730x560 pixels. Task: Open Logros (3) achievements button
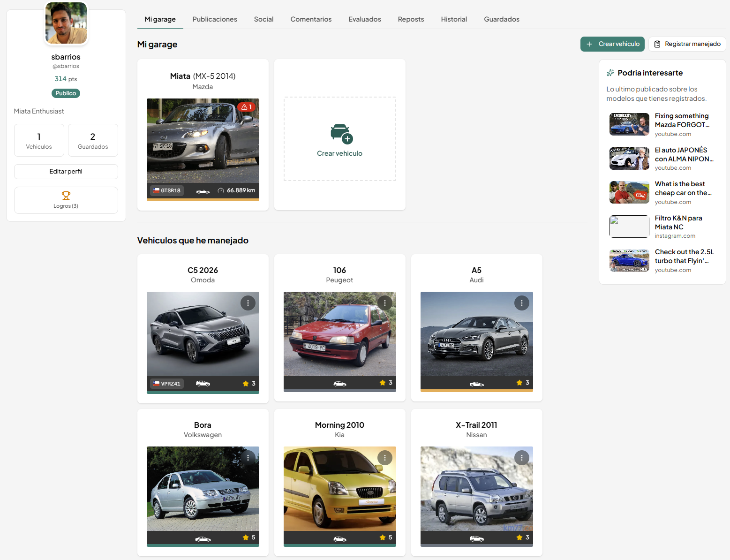point(66,200)
